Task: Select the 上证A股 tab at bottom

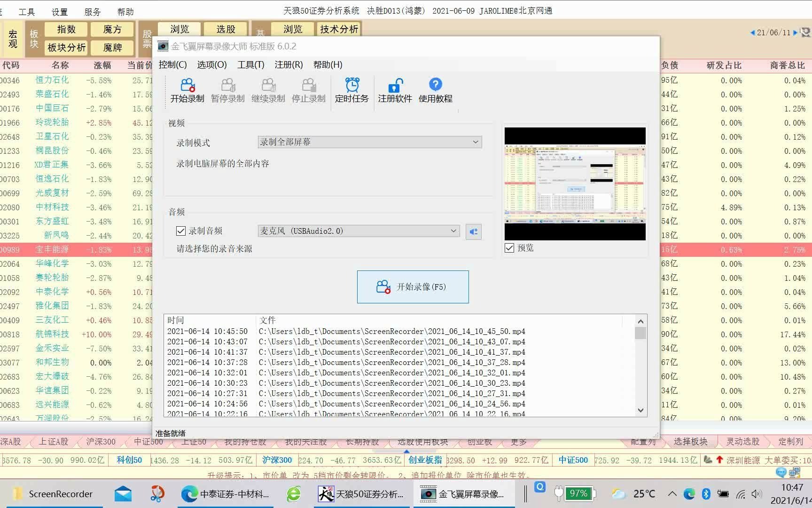Action: [x=54, y=442]
